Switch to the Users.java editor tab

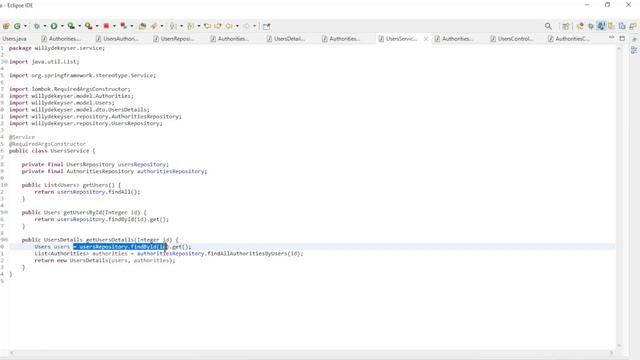(15, 39)
